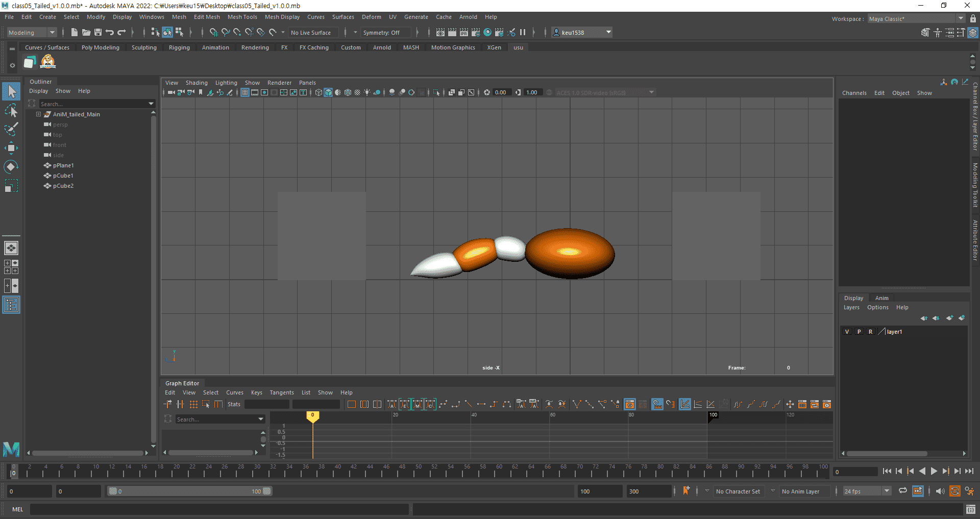Click the playback range slider bar
The height and width of the screenshot is (519, 980).
pos(189,491)
